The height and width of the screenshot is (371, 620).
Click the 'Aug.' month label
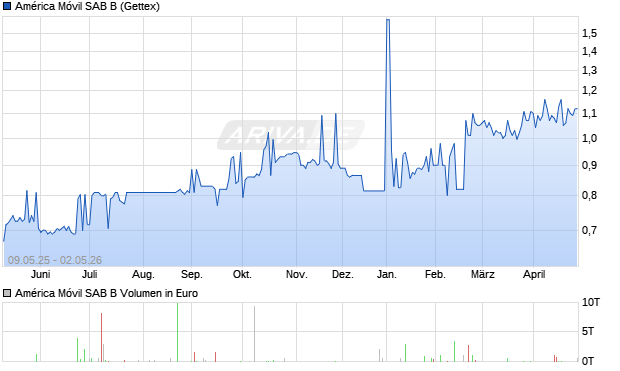pos(143,274)
